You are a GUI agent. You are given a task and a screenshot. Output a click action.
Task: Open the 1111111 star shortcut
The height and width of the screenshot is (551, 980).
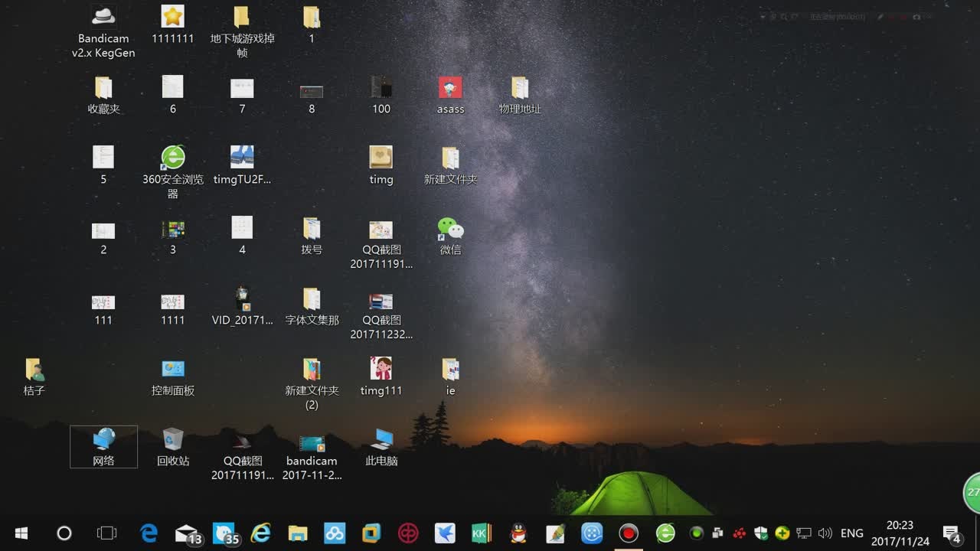[173, 24]
